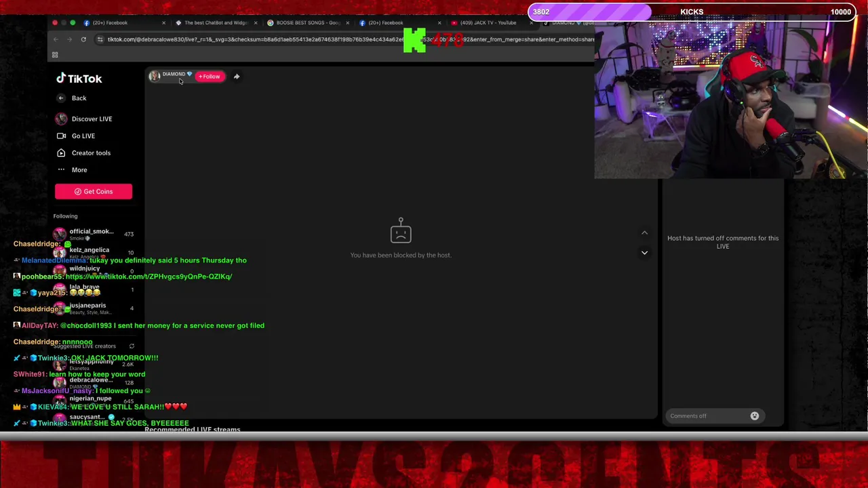The width and height of the screenshot is (868, 488).
Task: Click the Discover LIVE icon
Action: (x=61, y=119)
